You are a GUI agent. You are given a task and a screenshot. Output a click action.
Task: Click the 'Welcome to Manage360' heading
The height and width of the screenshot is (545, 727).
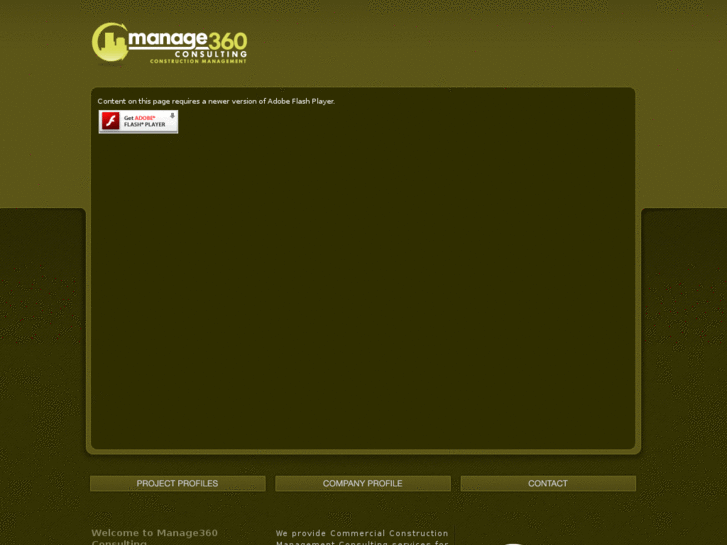[154, 537]
